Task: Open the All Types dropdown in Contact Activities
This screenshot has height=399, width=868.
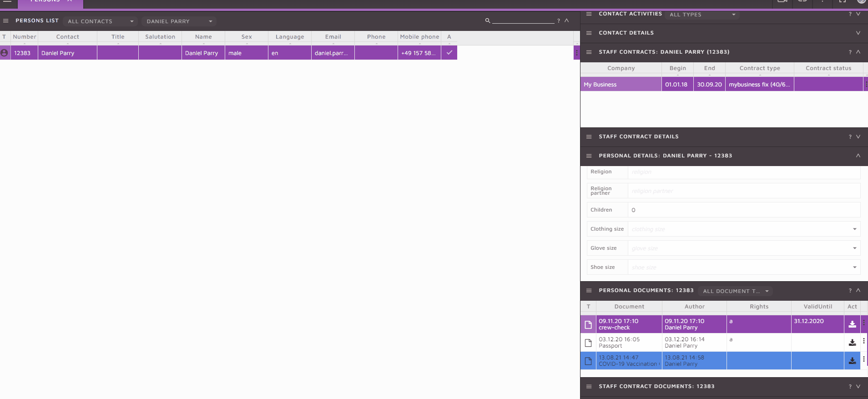Action: pyautogui.click(x=703, y=15)
